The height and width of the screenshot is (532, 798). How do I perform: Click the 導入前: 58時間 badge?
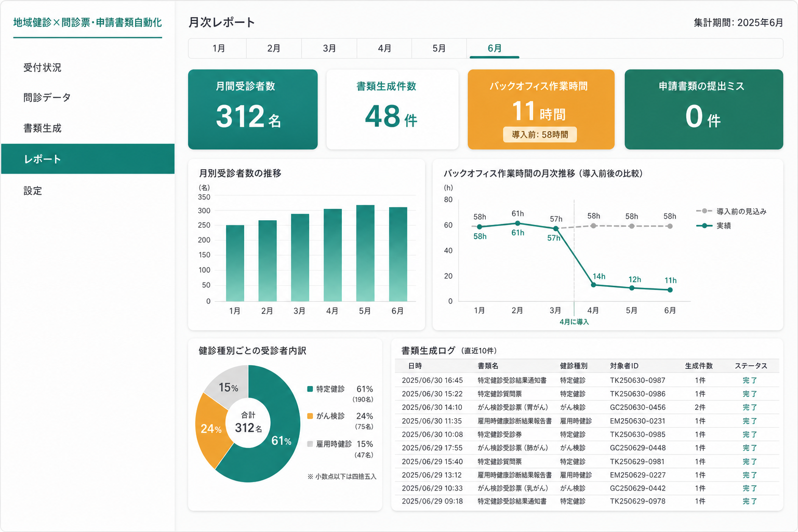(540, 135)
